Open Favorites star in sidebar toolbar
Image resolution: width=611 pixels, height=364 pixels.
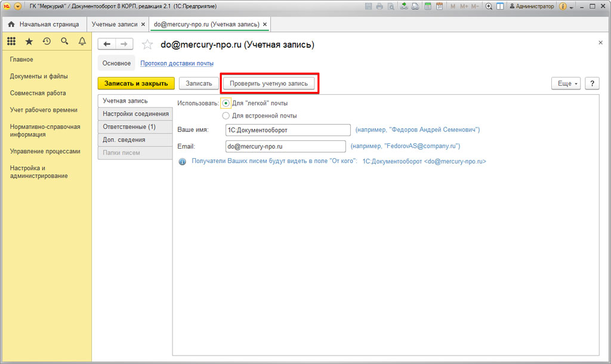point(29,41)
